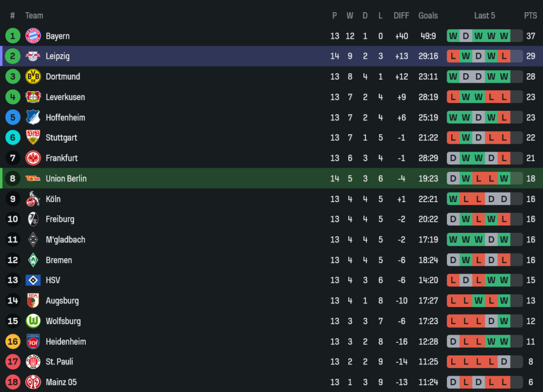Viewport: 543px width, 392px height.
Task: Click the RB Leipzig club logo
Action: tap(33, 56)
